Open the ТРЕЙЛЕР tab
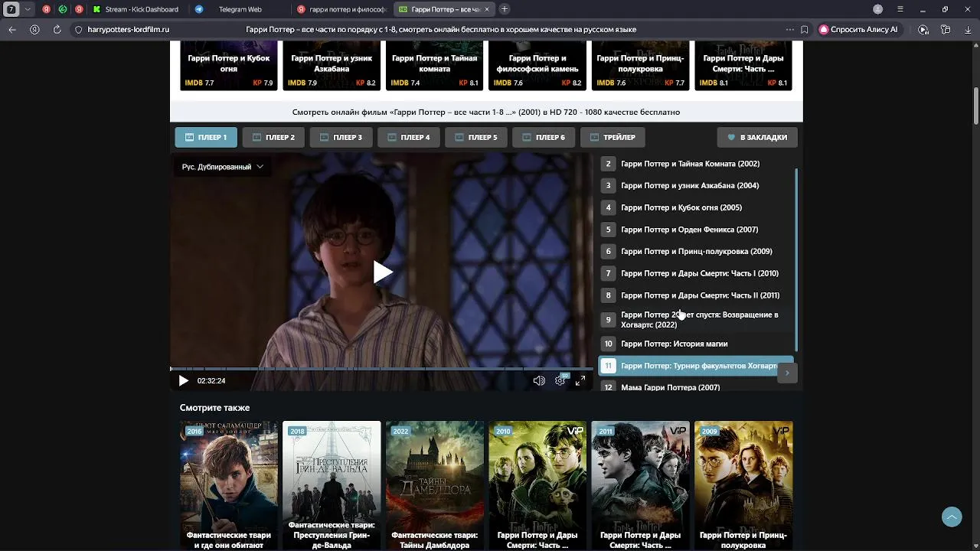The width and height of the screenshot is (980, 551). pos(612,137)
